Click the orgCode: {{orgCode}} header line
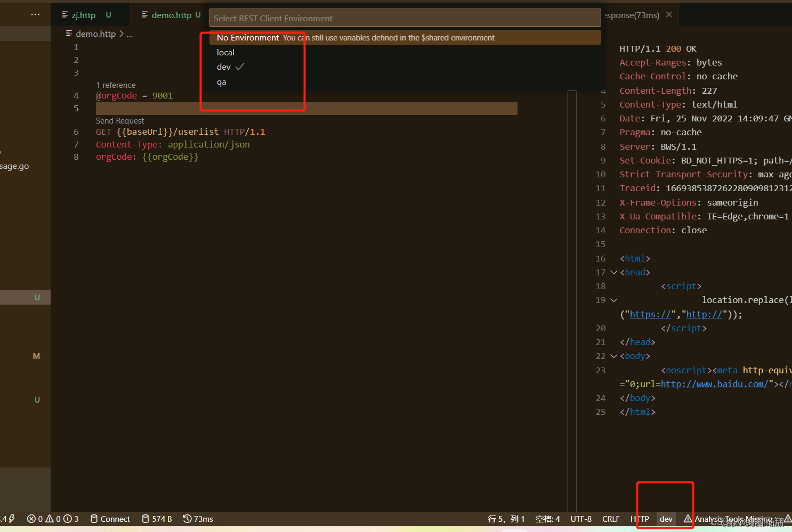 click(x=147, y=157)
